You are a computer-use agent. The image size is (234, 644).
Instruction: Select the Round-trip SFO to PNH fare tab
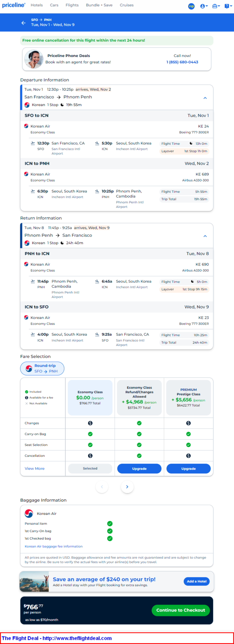(42, 368)
